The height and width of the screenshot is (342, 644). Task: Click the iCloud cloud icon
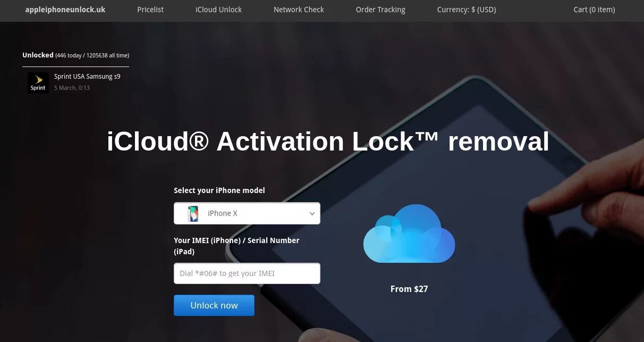409,234
